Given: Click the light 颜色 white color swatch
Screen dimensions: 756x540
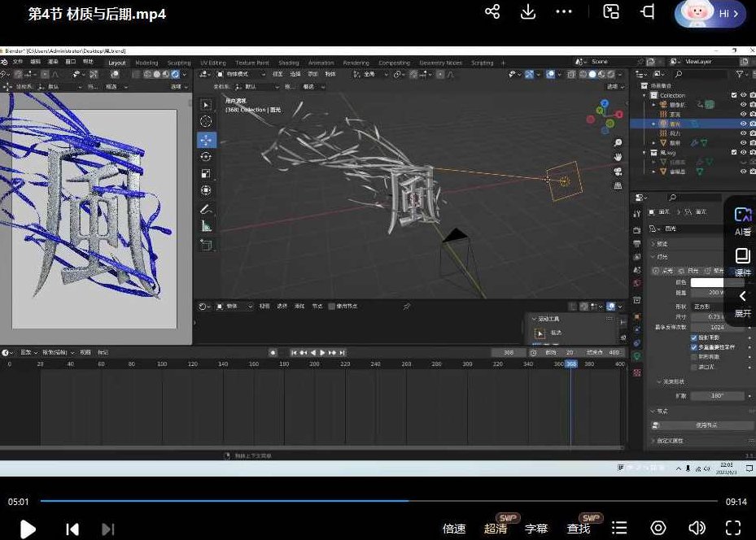Looking at the screenshot, I should [x=708, y=282].
